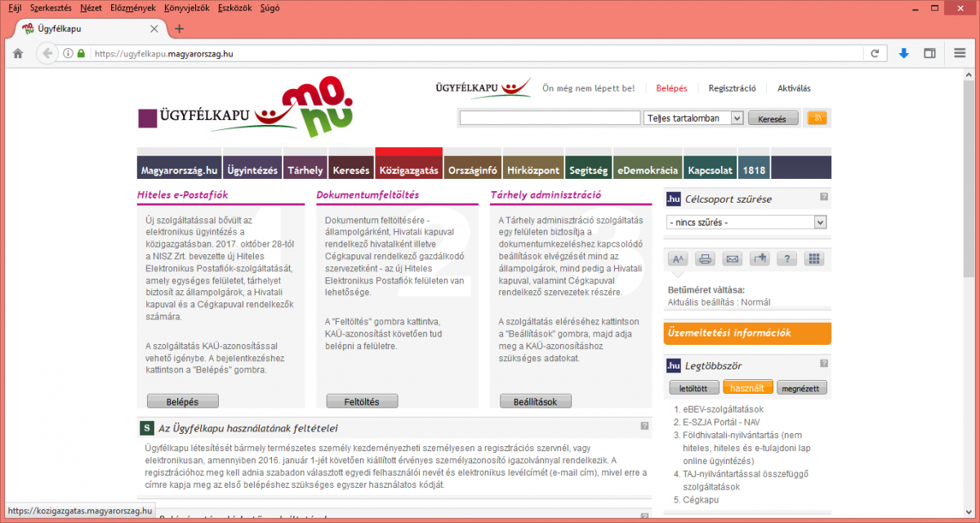The width and height of the screenshot is (980, 523).
Task: Click the question mark button in sidebar toolbar
Action: [786, 259]
